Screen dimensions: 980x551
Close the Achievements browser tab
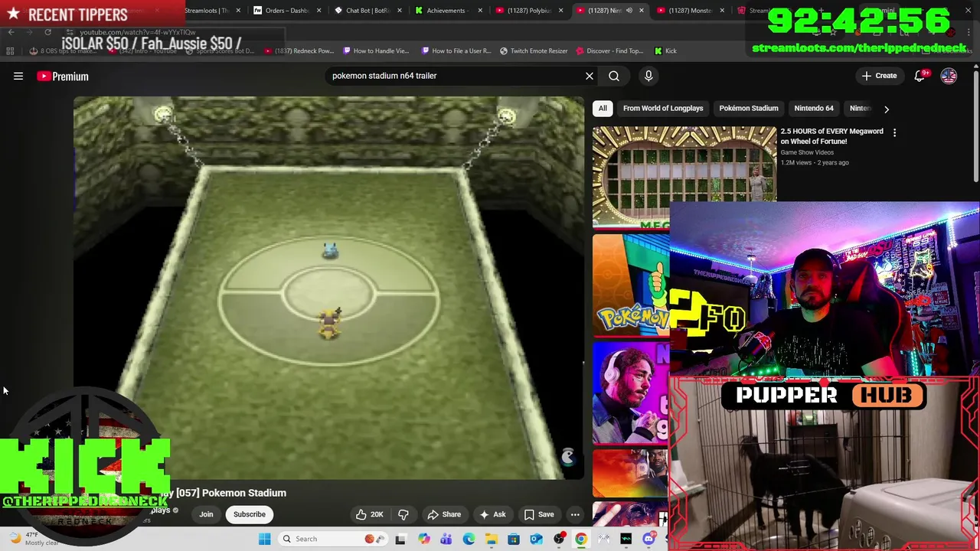480,11
